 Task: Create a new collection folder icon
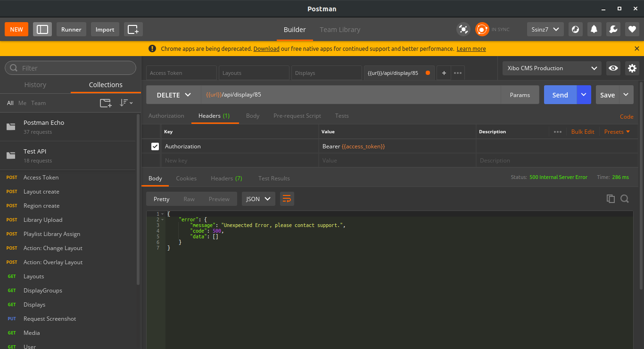click(x=106, y=103)
